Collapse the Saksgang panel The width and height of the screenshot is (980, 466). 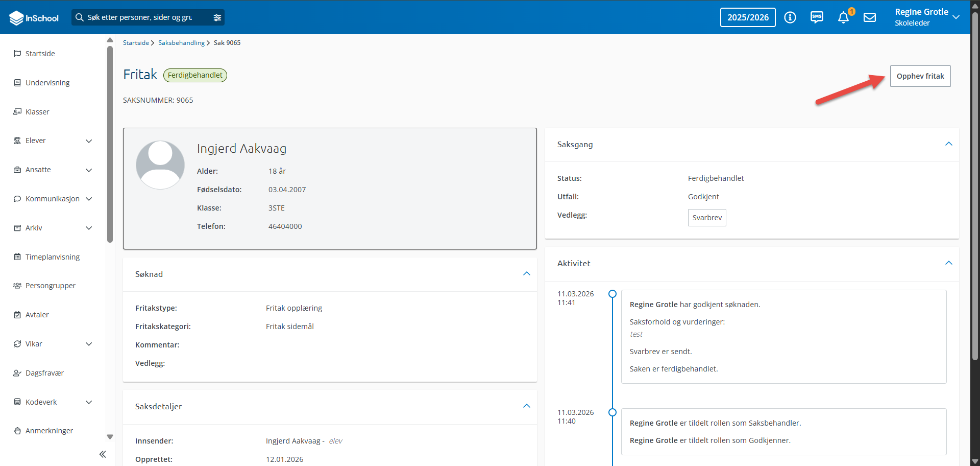(x=949, y=144)
